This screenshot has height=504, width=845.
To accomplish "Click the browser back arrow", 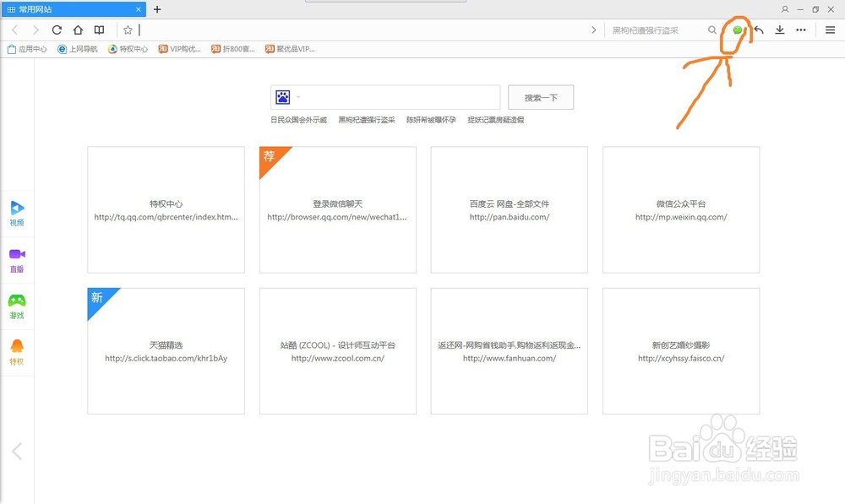I will (x=14, y=30).
